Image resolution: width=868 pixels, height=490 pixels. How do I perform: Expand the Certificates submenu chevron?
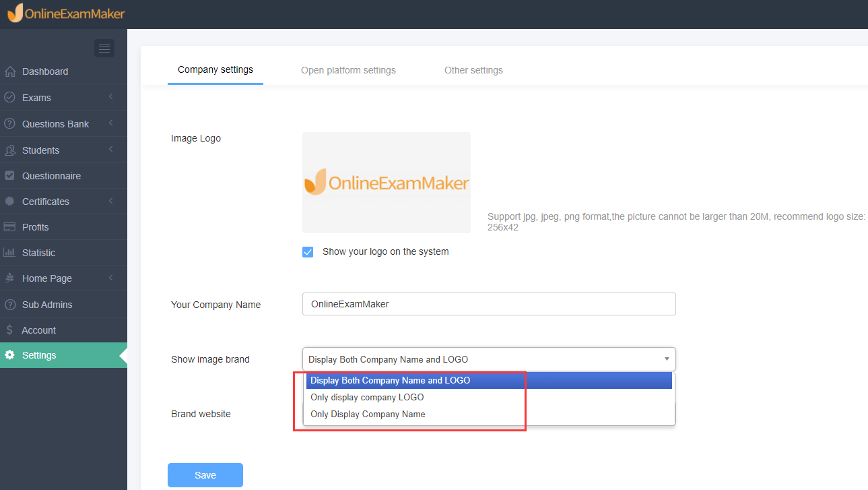click(110, 202)
